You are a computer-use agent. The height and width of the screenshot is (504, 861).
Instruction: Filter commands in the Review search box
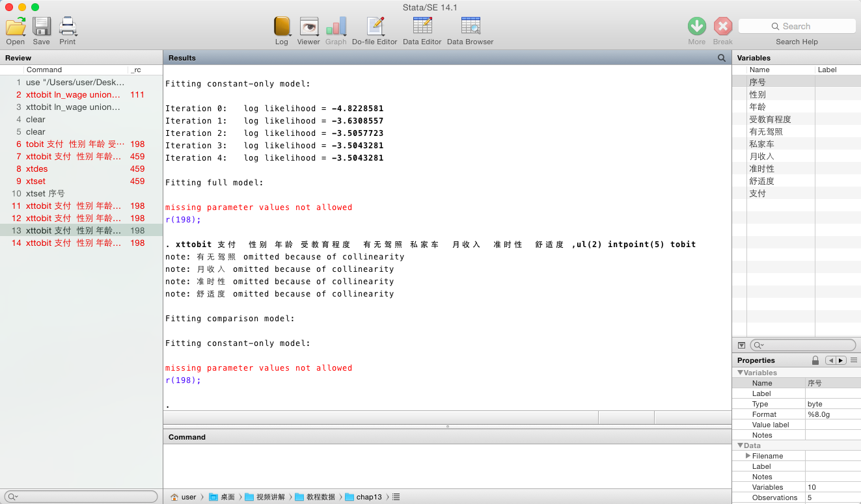pyautogui.click(x=81, y=497)
